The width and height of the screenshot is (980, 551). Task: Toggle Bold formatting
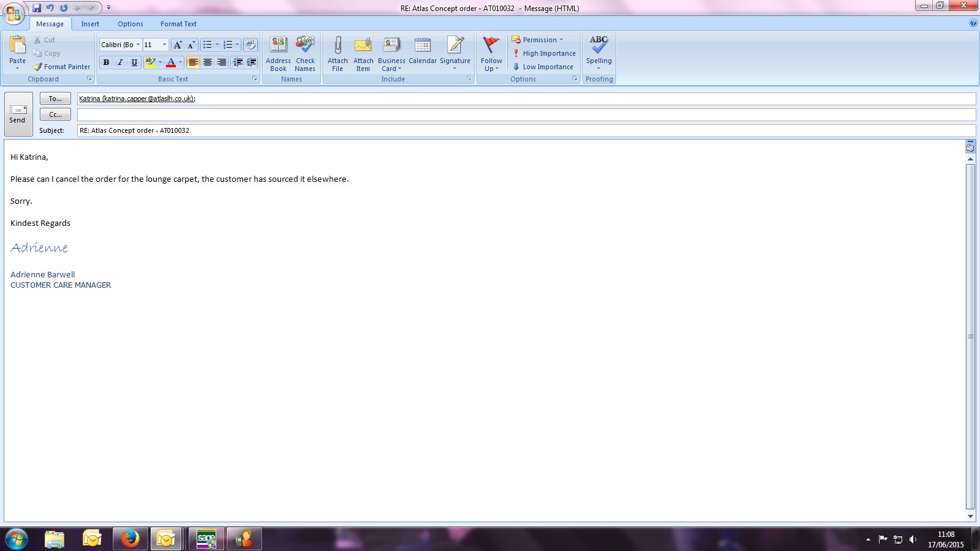[106, 62]
